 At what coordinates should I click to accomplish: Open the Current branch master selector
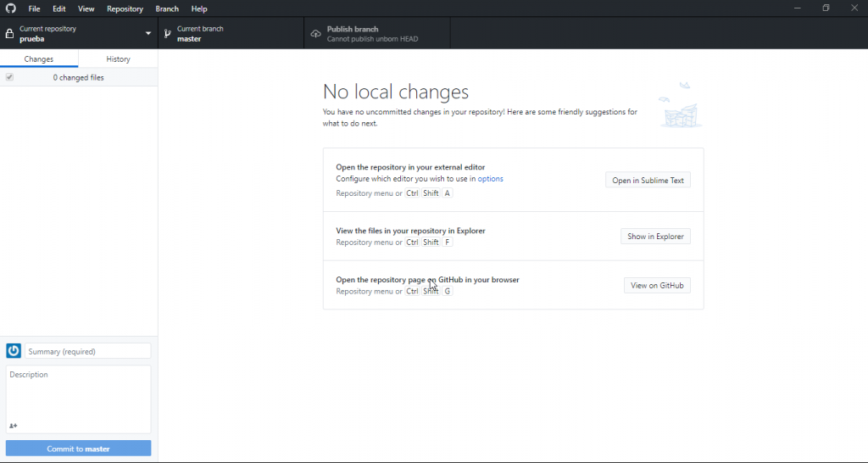coord(231,33)
